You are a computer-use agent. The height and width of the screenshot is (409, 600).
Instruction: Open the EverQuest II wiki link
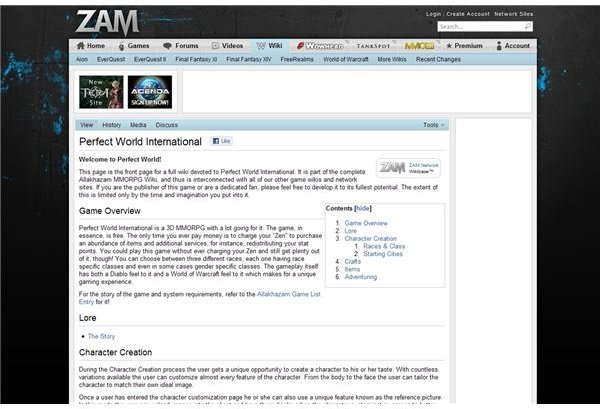coord(150,59)
